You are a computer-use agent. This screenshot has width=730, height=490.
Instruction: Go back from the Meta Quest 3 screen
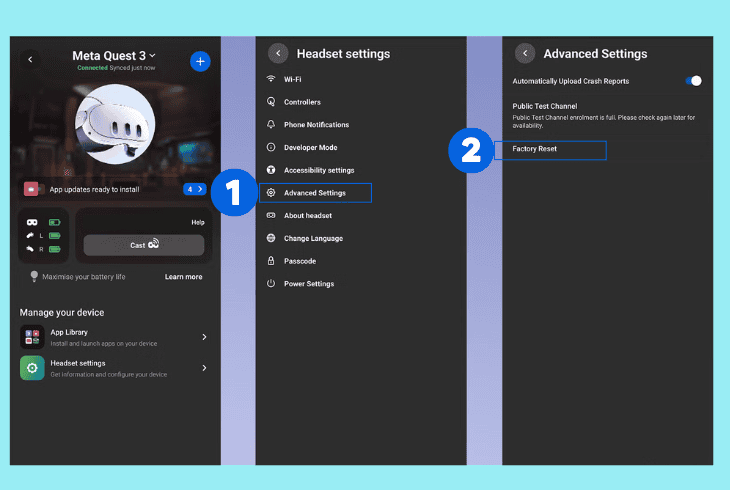[30, 60]
